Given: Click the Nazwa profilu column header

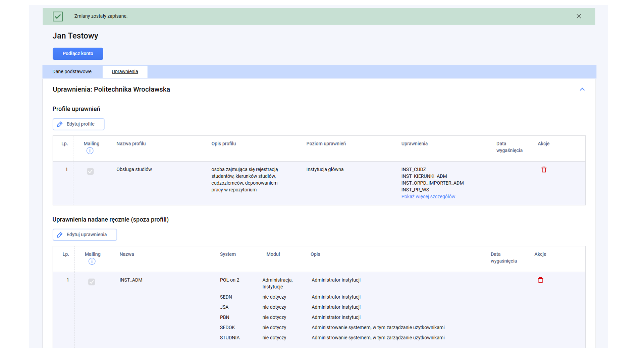Looking at the screenshot, I should (131, 144).
